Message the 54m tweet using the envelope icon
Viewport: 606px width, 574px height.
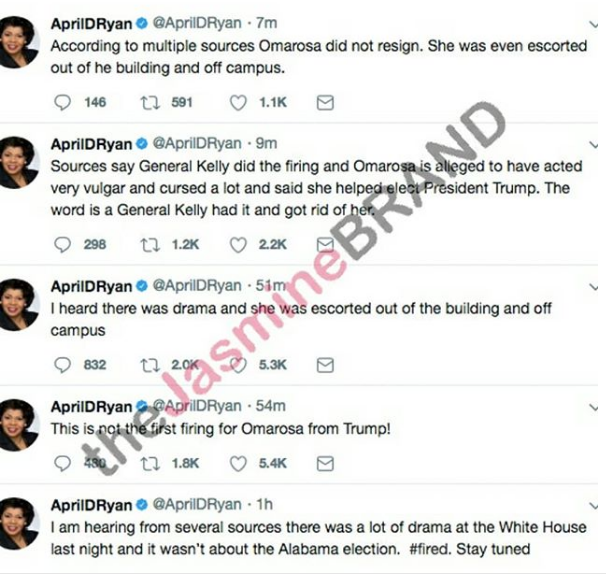coord(325,463)
